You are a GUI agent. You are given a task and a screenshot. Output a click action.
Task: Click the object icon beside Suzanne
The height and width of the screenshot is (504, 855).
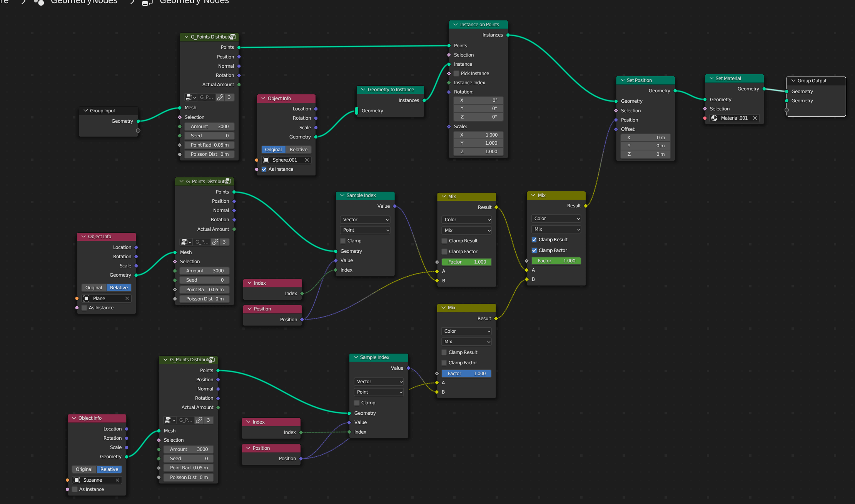point(77,480)
